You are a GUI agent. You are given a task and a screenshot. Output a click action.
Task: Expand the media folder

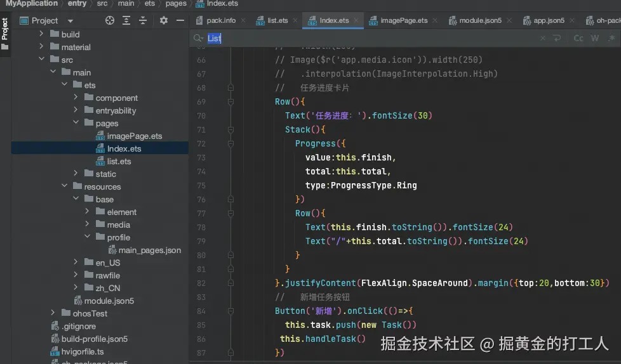coord(87,224)
